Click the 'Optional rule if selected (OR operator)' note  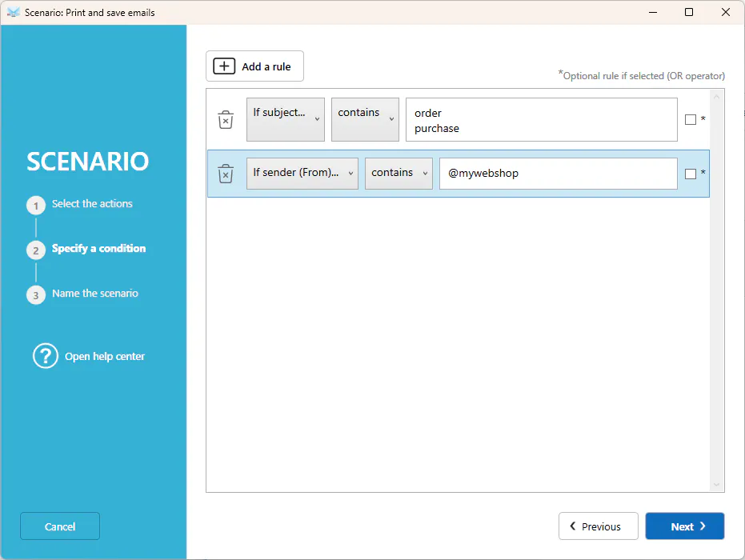642,75
